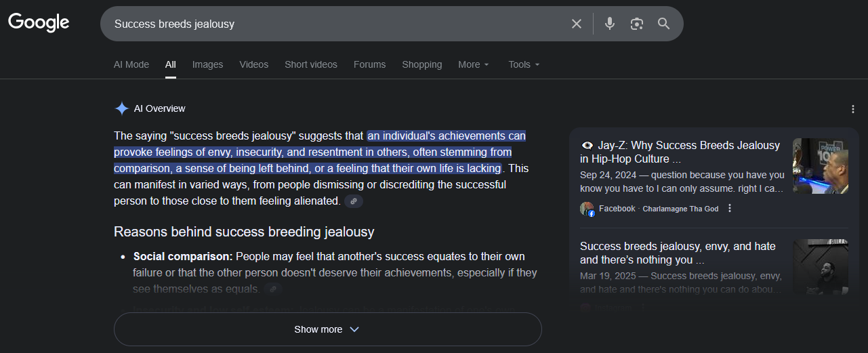Start voice search with the microphone icon
This screenshot has height=353, width=868.
(610, 24)
